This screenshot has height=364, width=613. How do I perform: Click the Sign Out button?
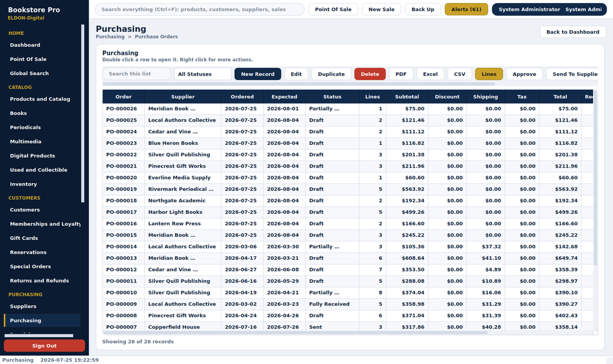(x=44, y=345)
